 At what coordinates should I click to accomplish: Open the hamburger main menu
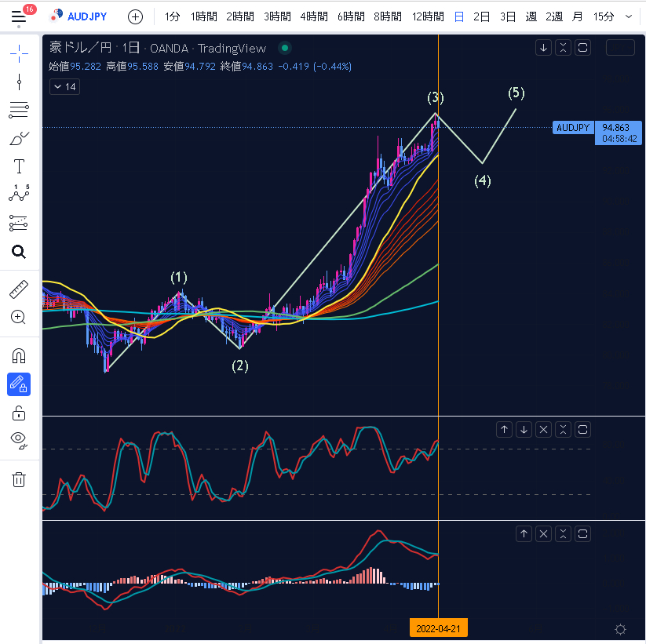point(19,16)
